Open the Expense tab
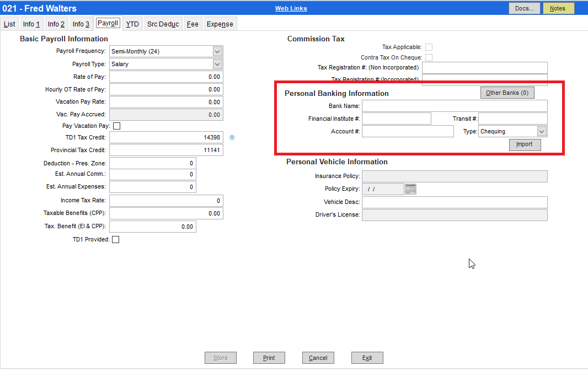 click(220, 24)
